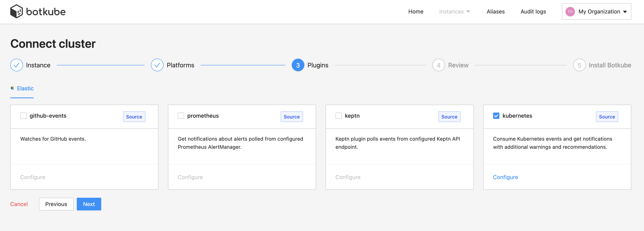Uncheck the kubernetes plugin checkbox
Image resolution: width=644 pixels, height=231 pixels.
496,116
